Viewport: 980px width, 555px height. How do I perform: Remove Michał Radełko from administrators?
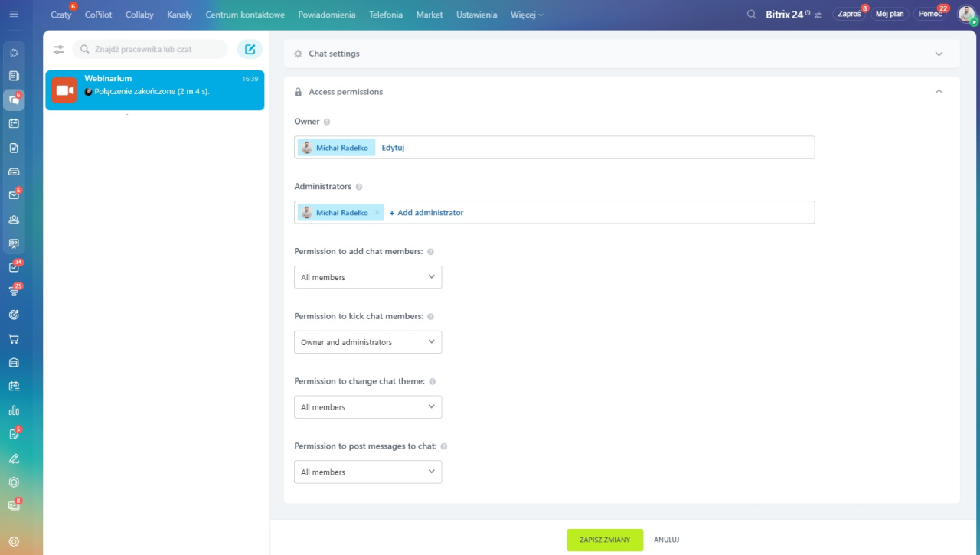point(377,212)
